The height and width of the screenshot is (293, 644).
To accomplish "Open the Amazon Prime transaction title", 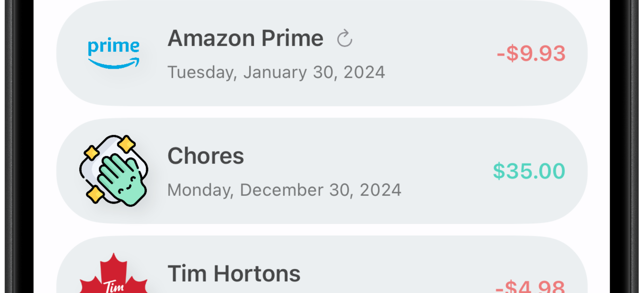I will [245, 38].
